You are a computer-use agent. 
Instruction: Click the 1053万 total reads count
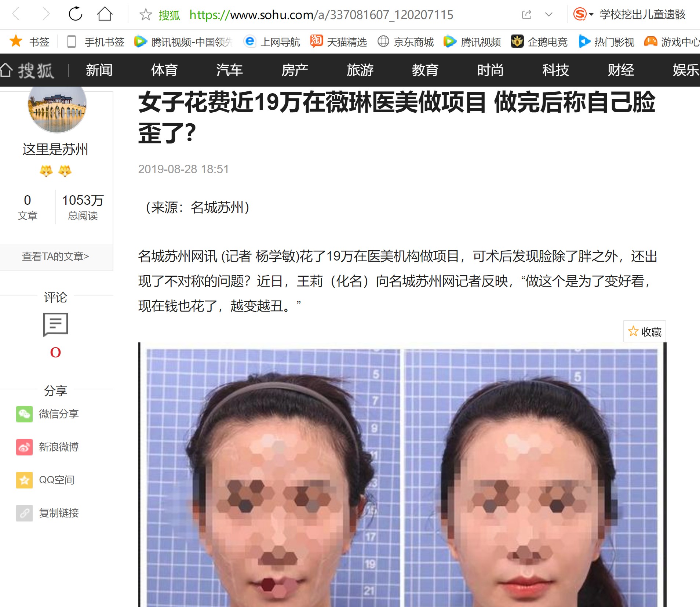(83, 200)
